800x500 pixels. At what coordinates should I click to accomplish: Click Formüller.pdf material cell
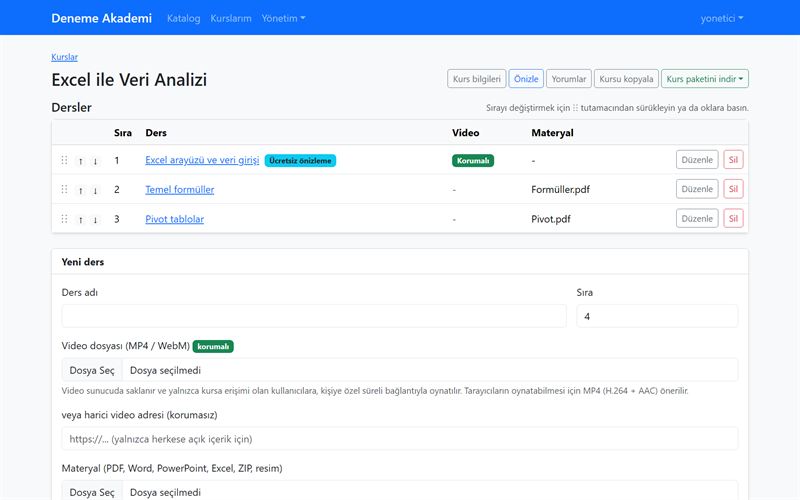pyautogui.click(x=560, y=190)
